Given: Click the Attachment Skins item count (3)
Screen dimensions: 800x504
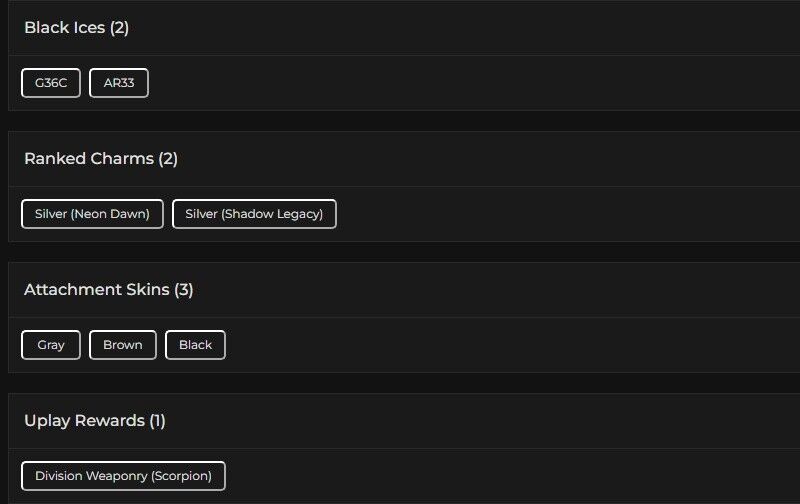Looking at the screenshot, I should [184, 290].
